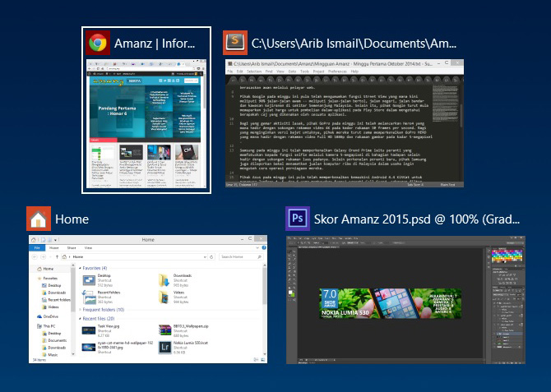Select BB10.3_Wallpapers.zip file
551x392 pixels.
(x=183, y=330)
